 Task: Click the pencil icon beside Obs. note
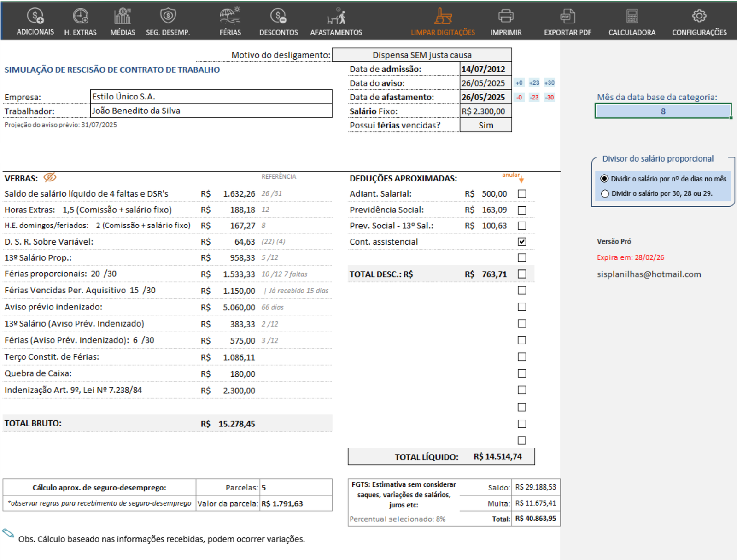pyautogui.click(x=8, y=533)
